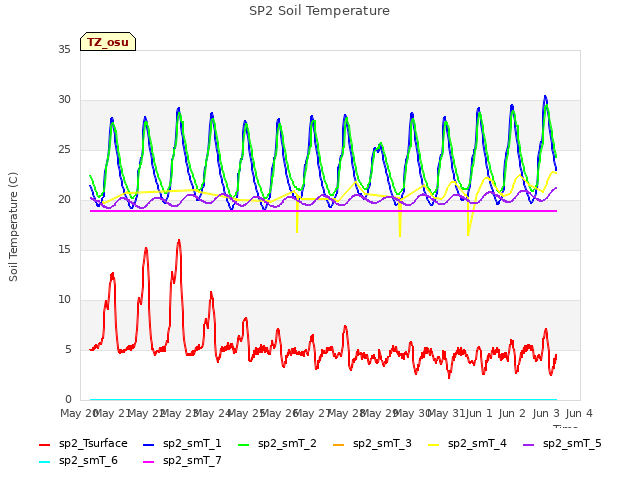
Task: Click the Jun 2 x-axis tick label
Action: (512, 413)
